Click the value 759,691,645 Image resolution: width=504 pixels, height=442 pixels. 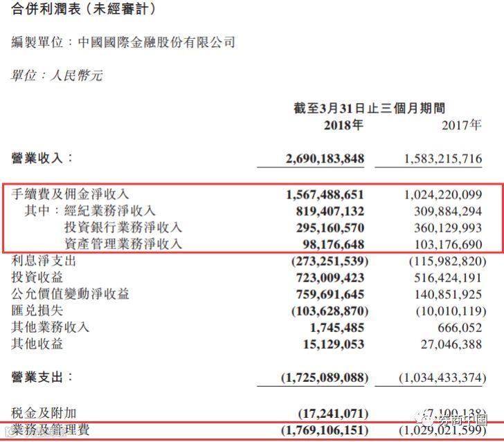[330, 295]
